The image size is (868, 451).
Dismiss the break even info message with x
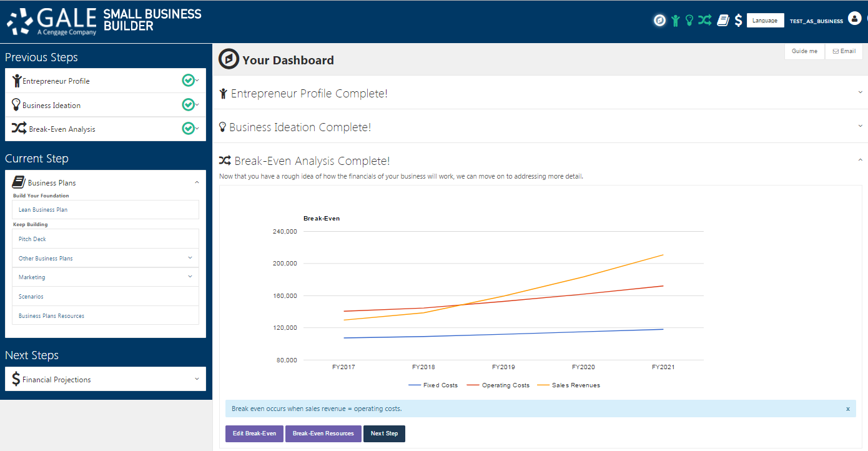848,409
